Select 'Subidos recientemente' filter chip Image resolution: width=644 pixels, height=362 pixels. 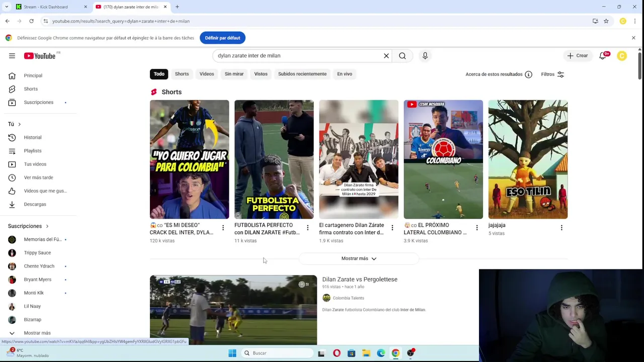click(x=302, y=74)
